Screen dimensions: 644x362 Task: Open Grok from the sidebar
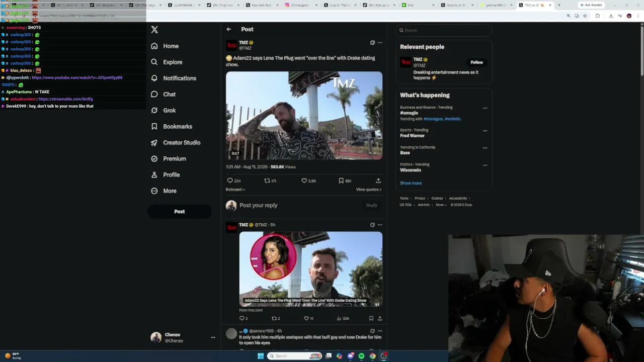[163, 110]
